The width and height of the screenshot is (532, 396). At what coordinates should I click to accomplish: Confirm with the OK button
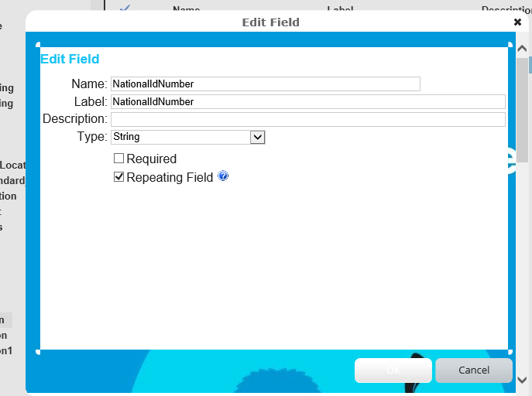(393, 370)
